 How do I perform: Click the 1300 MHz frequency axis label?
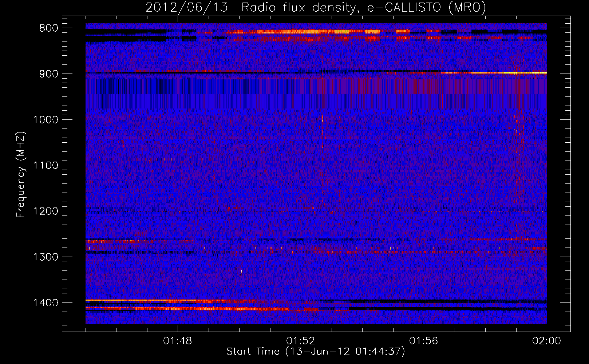pyautogui.click(x=46, y=257)
